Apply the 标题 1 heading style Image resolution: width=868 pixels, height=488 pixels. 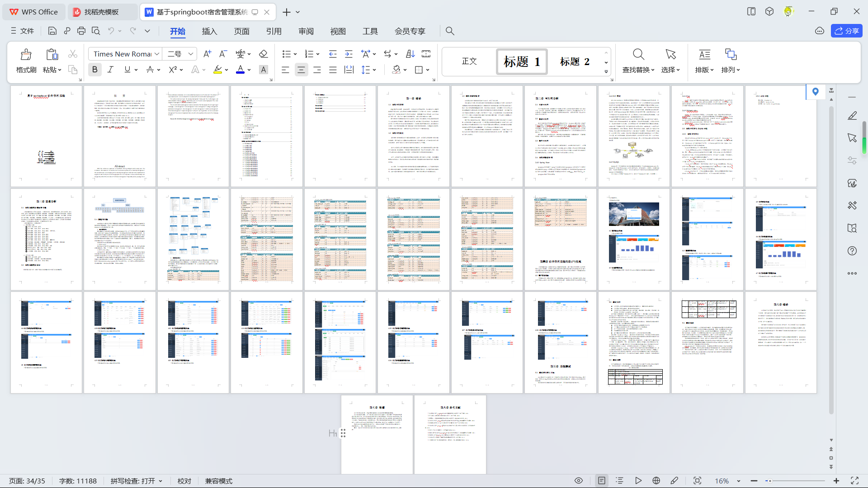coord(522,61)
